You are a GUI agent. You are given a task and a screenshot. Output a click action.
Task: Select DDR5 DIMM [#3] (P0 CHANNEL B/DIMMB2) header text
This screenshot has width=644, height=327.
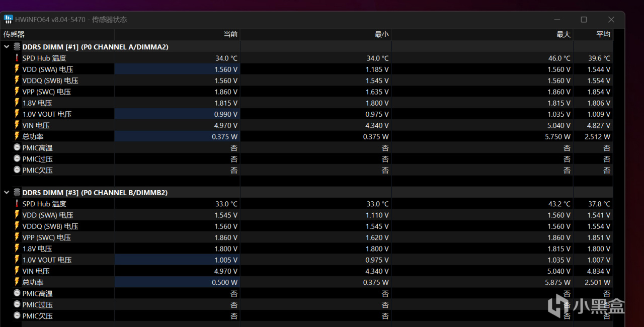tap(95, 193)
